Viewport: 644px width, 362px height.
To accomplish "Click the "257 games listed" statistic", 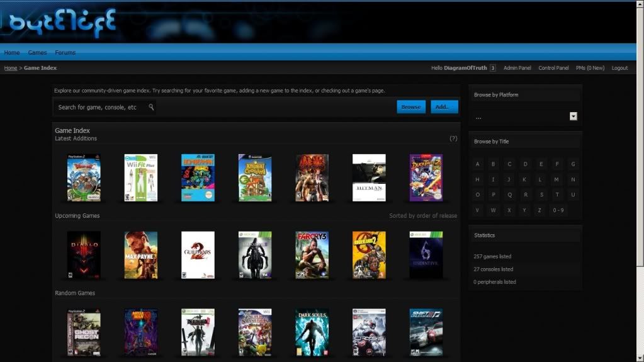I will pos(492,256).
